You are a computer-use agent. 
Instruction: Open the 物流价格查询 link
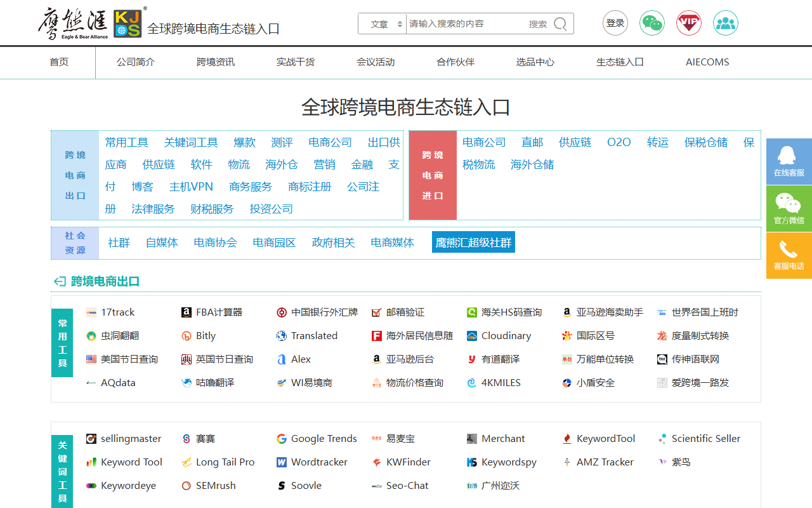pos(415,383)
